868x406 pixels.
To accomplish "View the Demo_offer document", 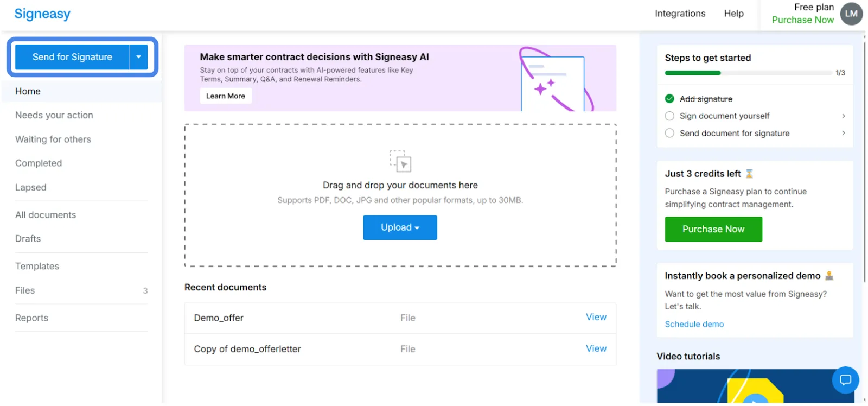I will pyautogui.click(x=596, y=317).
